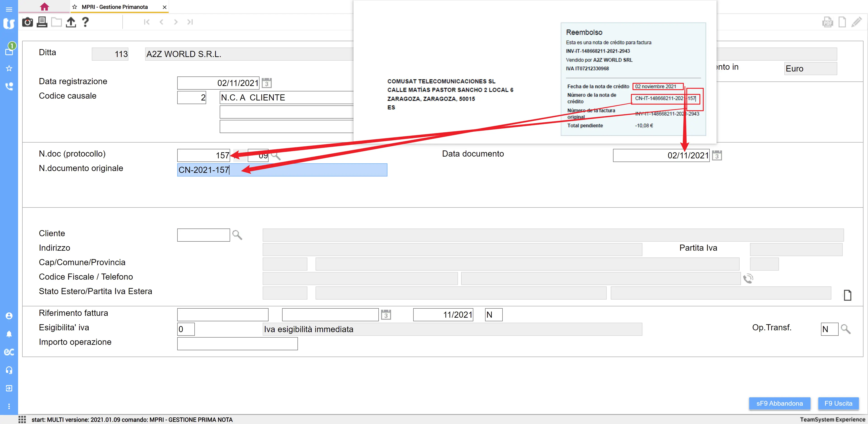Image resolution: width=868 pixels, height=424 pixels.
Task: Click the headset support icon in sidebar
Action: (x=9, y=370)
